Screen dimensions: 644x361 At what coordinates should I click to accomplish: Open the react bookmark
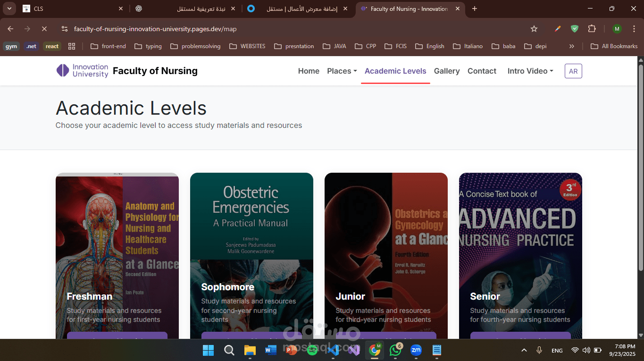coord(52,46)
